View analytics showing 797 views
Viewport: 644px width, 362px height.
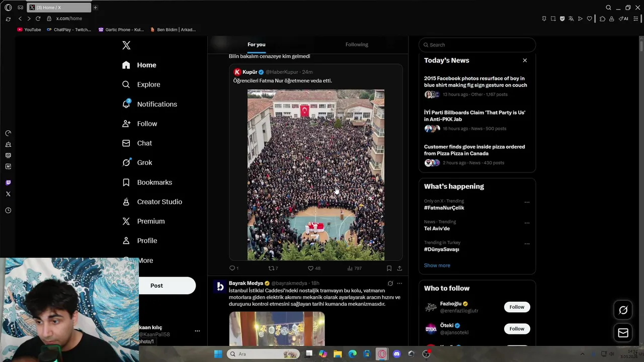pos(354,268)
